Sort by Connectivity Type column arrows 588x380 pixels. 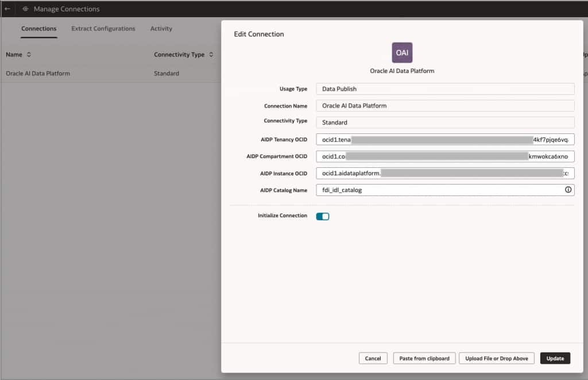tap(211, 55)
